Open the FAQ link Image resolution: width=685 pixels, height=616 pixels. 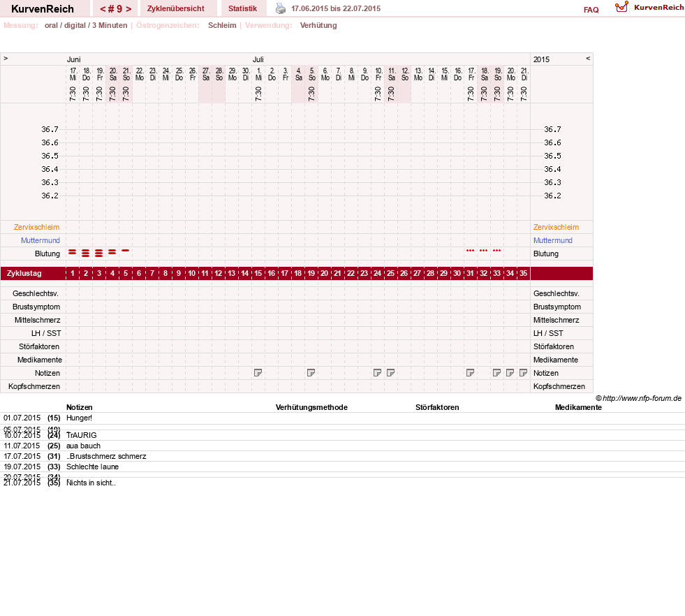click(x=591, y=10)
